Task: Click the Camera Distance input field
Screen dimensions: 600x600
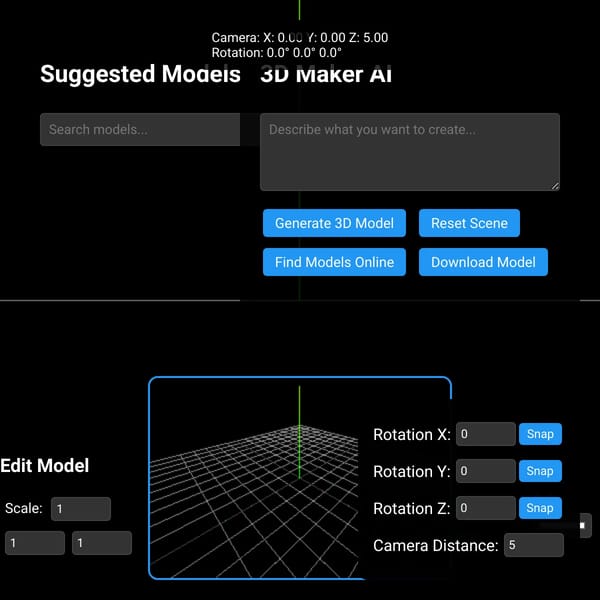Action: [x=534, y=545]
